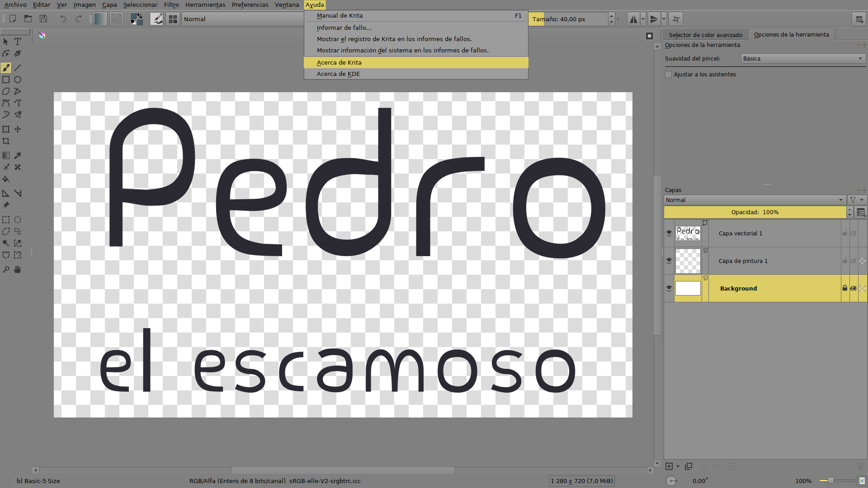Click Acerca de Krita menu entry

point(339,62)
